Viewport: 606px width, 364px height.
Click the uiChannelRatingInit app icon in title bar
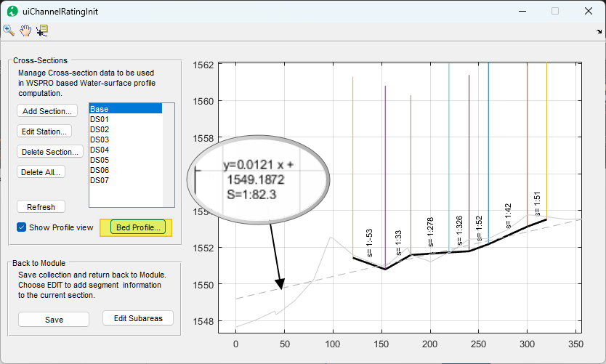[12, 11]
